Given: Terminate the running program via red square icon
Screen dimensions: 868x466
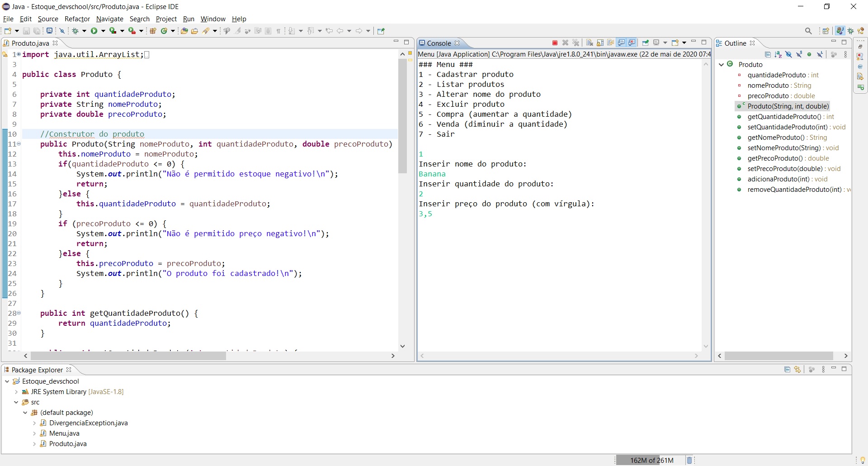Looking at the screenshot, I should [554, 43].
